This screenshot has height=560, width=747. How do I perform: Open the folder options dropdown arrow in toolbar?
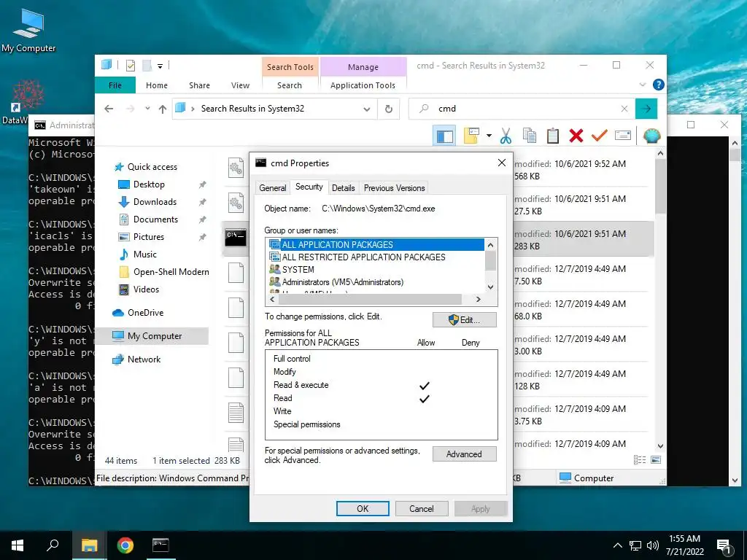(x=489, y=136)
